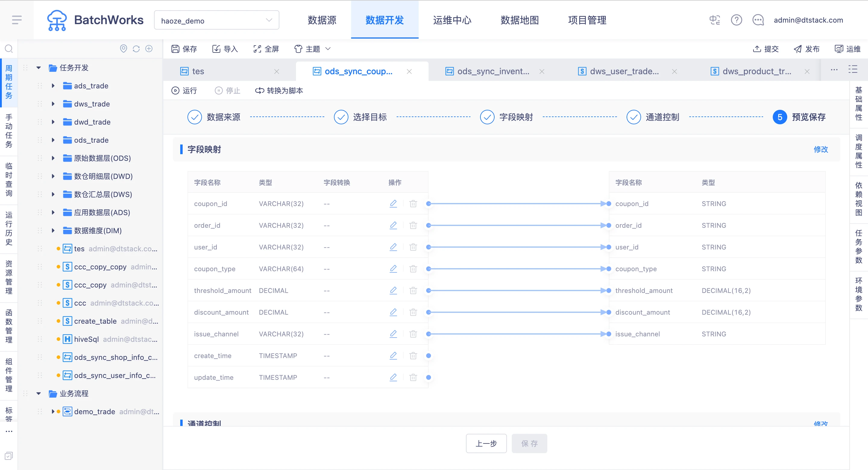Select 手动任务 in left sidebar
Screen dimensions: 868x470
click(9, 131)
